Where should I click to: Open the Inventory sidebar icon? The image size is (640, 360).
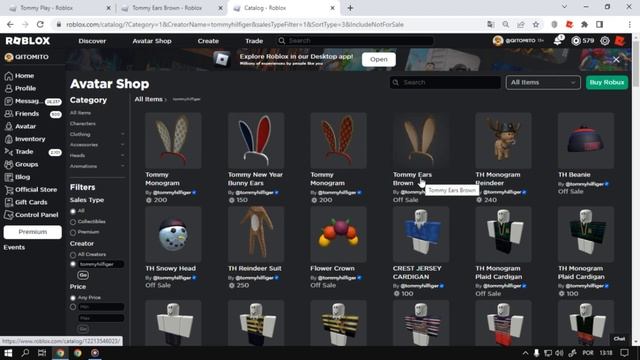(x=9, y=139)
